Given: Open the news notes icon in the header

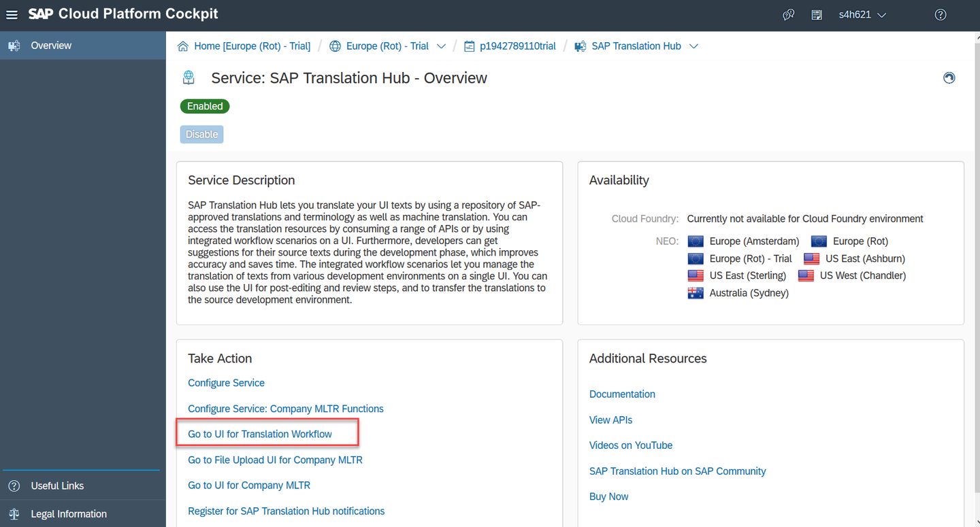Looking at the screenshot, I should [817, 14].
